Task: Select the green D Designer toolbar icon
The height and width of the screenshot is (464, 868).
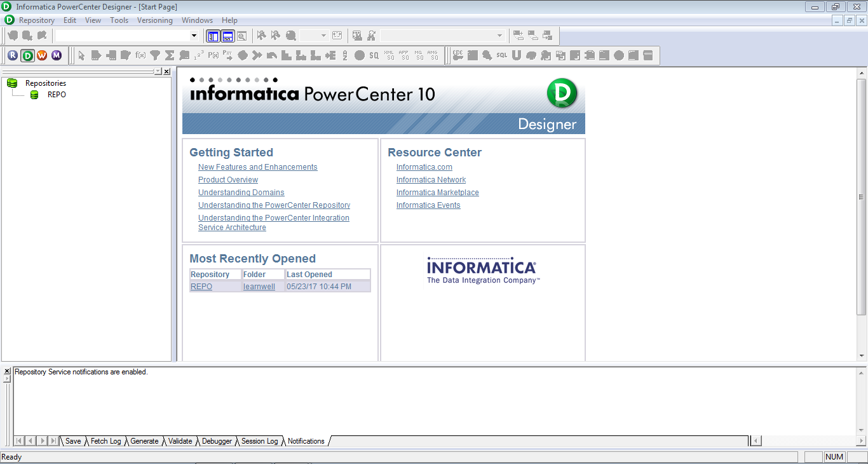Action: pyautogui.click(x=27, y=55)
